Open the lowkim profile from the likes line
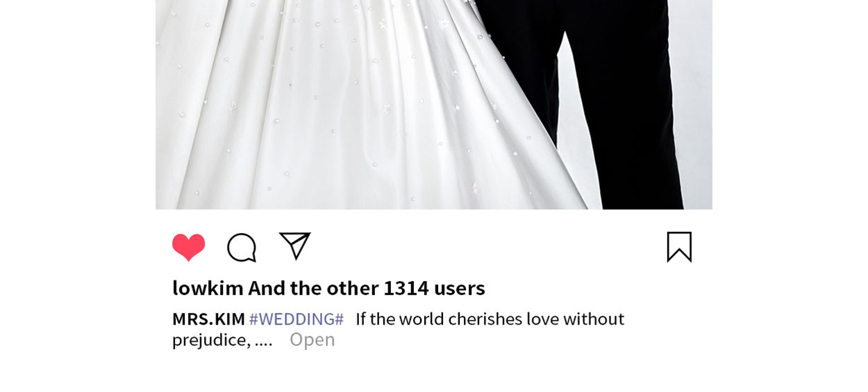The height and width of the screenshot is (392, 868). 208,287
